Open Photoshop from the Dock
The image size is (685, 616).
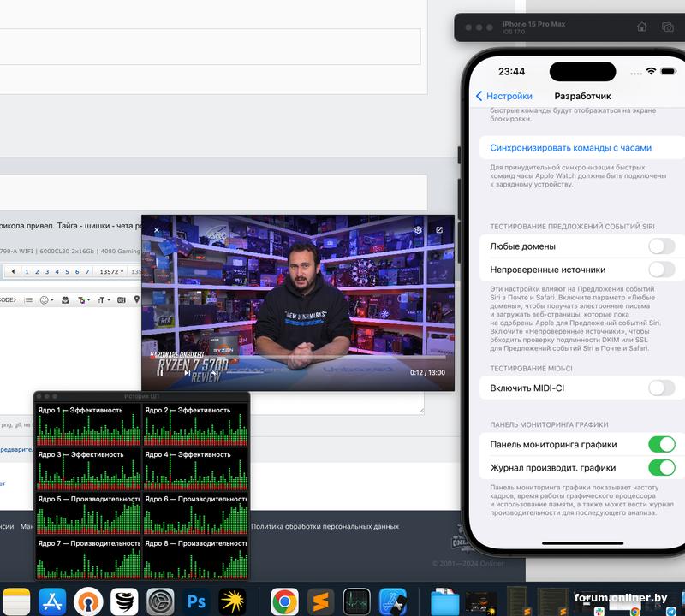196,600
